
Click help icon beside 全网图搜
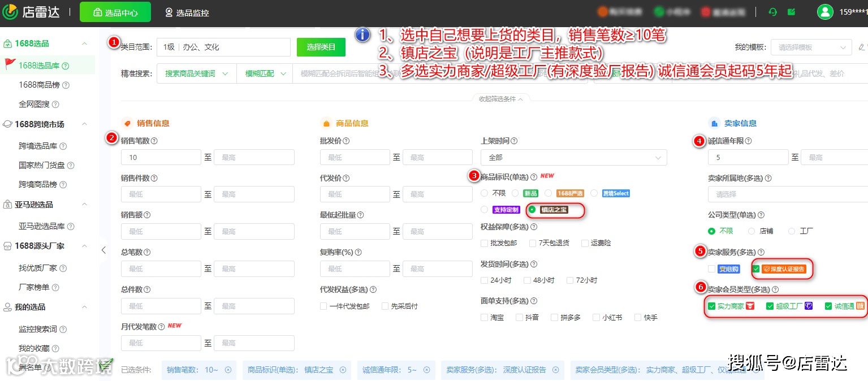[55, 105]
